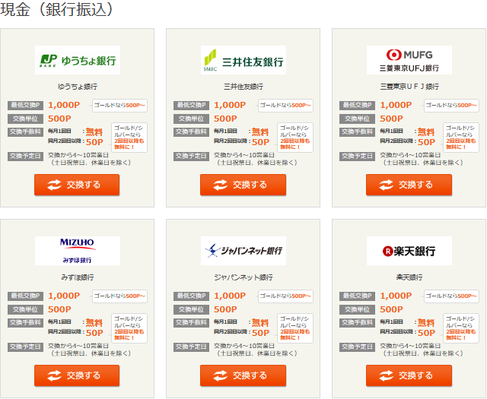This screenshot has width=487, height=399.
Task: Click ゴールド/シルバー free-fee note in ジャパンネット銀行 card
Action: [295, 328]
